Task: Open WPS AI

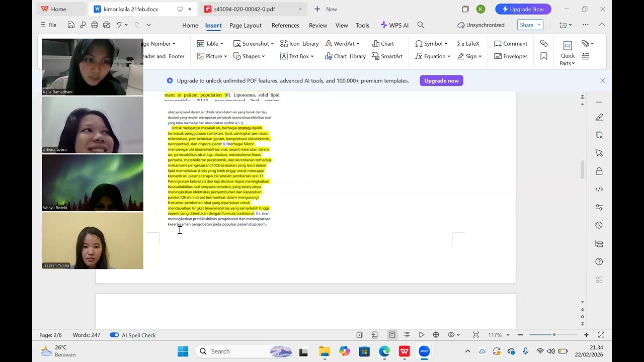Action: click(394, 25)
